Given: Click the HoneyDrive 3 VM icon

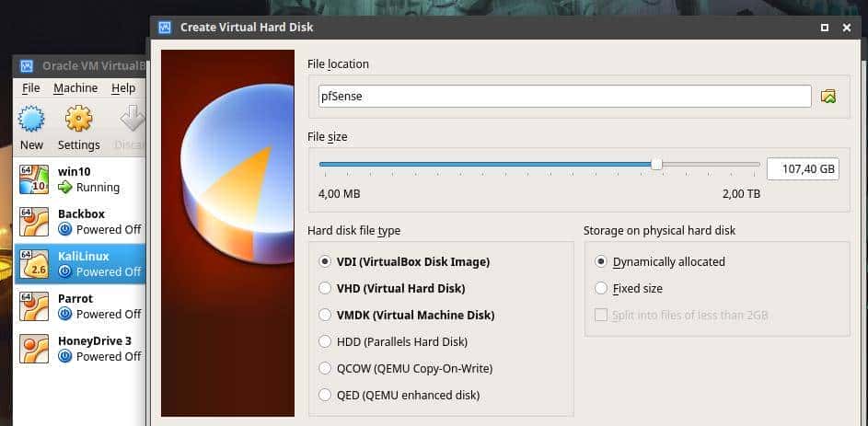Looking at the screenshot, I should 34,349.
